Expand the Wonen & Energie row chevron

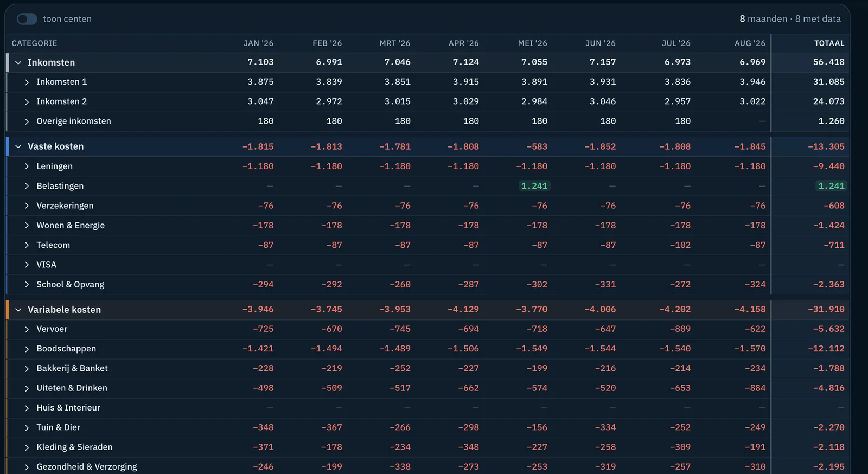point(27,226)
